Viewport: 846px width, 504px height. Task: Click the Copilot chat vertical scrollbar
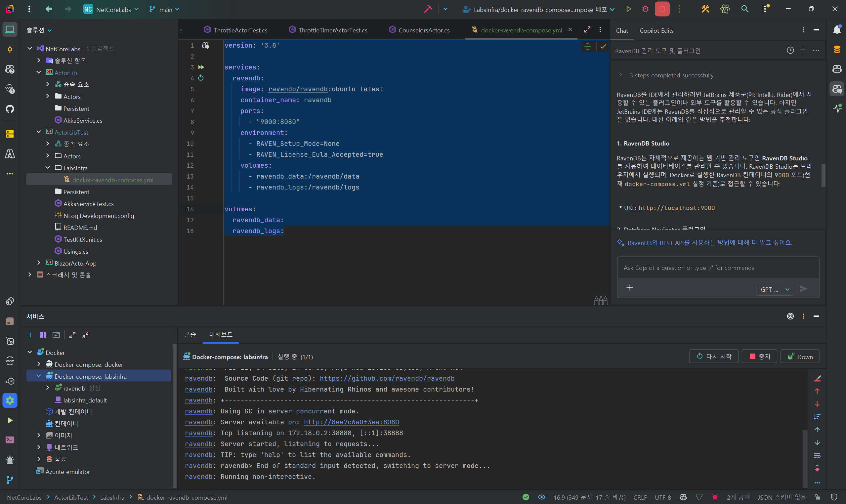[823, 175]
